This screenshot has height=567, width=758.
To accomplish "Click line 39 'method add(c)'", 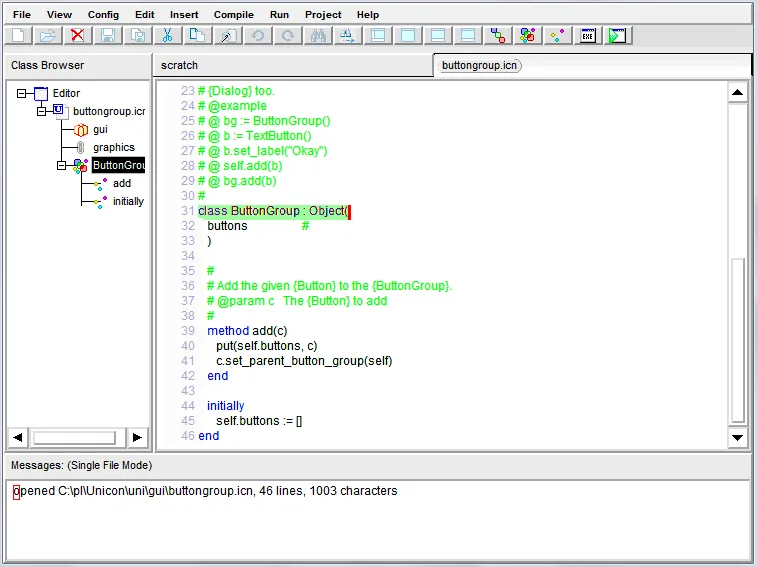I will [247, 331].
